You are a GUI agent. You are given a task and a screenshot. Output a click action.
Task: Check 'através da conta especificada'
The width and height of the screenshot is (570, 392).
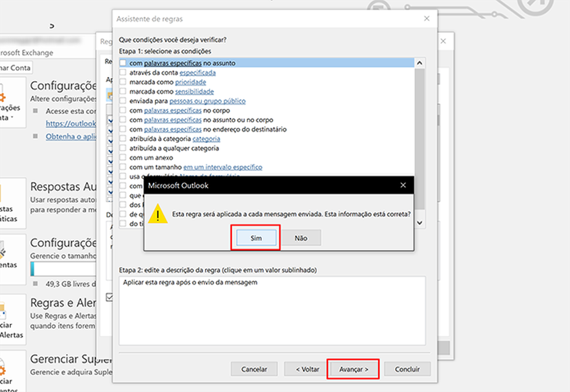(x=123, y=72)
